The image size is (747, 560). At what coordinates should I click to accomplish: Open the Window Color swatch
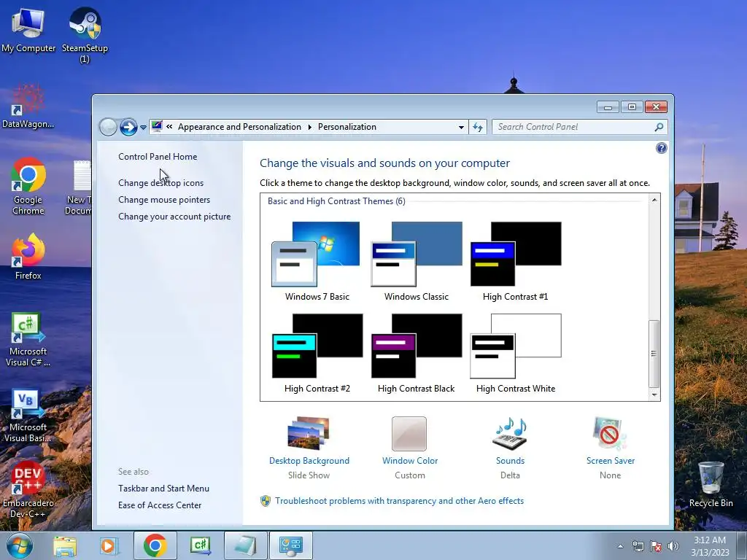point(409,434)
